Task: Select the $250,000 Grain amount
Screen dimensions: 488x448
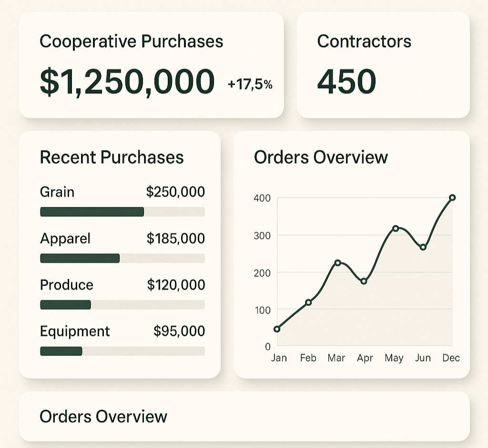Action: point(174,192)
